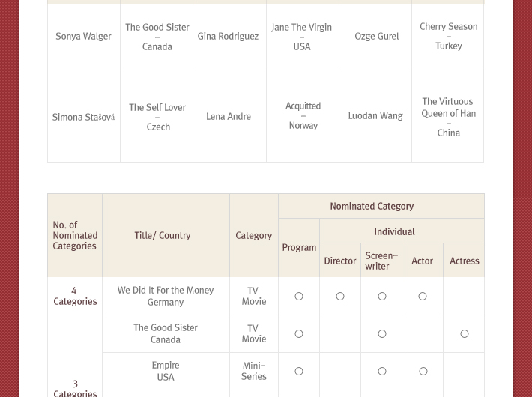Select the Ozge Gurel name cell

point(376,37)
